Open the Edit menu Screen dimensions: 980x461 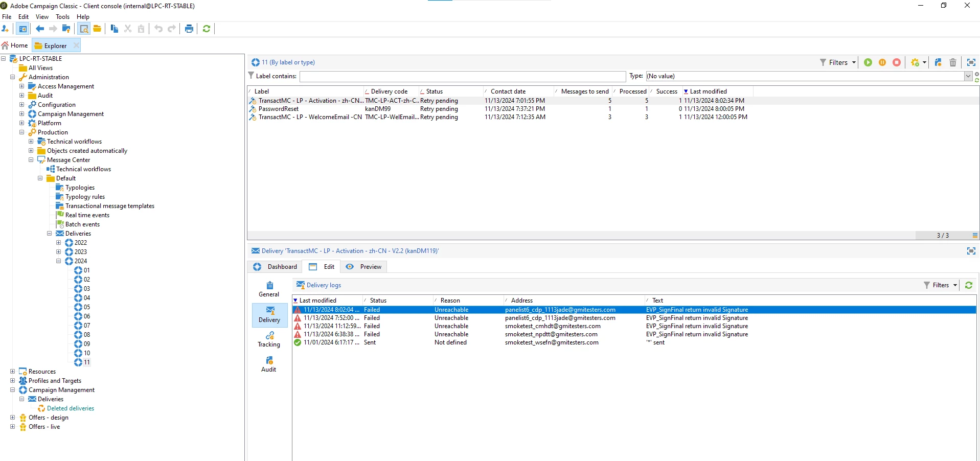pos(24,17)
